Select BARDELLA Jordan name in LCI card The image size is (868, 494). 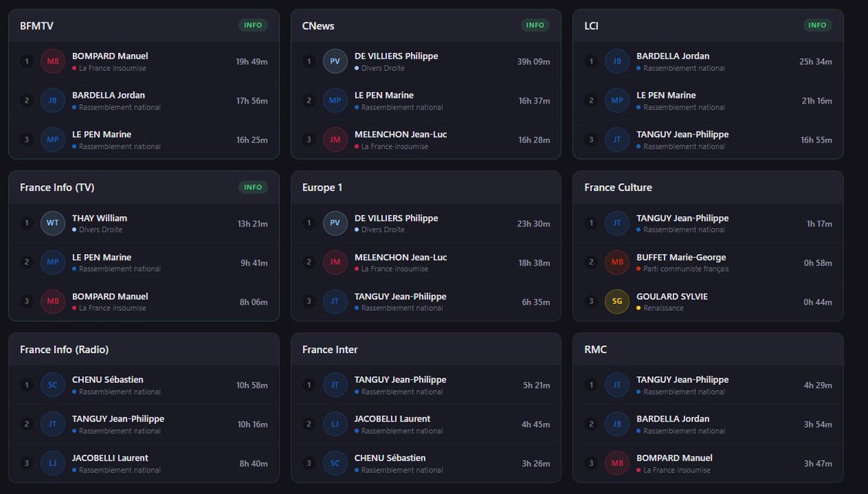pyautogui.click(x=673, y=56)
